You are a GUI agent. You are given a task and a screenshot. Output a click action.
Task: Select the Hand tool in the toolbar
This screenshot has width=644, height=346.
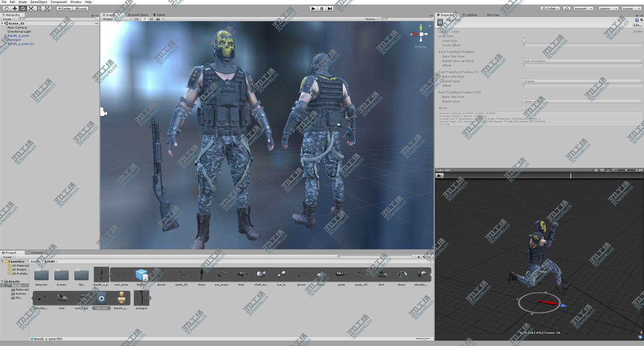click(x=7, y=8)
